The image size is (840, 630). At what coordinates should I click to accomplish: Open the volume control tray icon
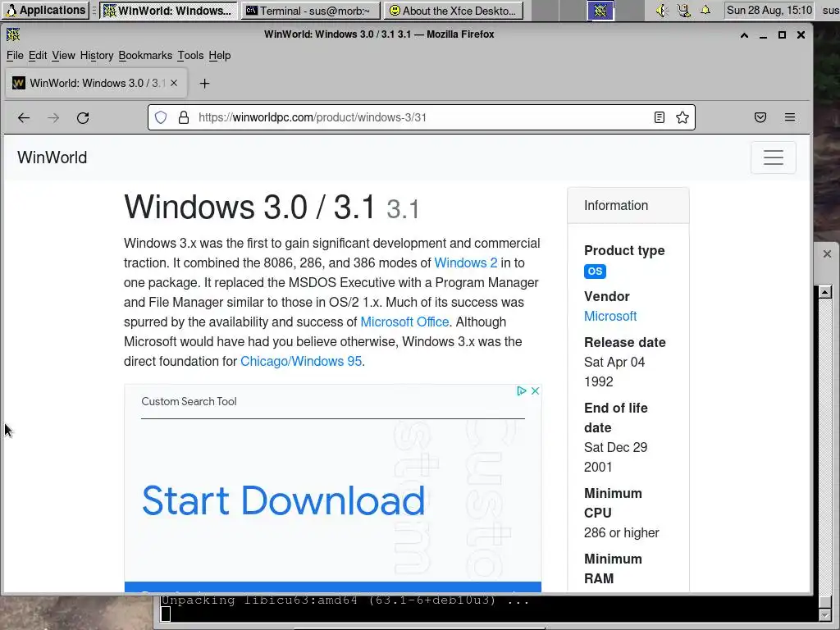662,10
